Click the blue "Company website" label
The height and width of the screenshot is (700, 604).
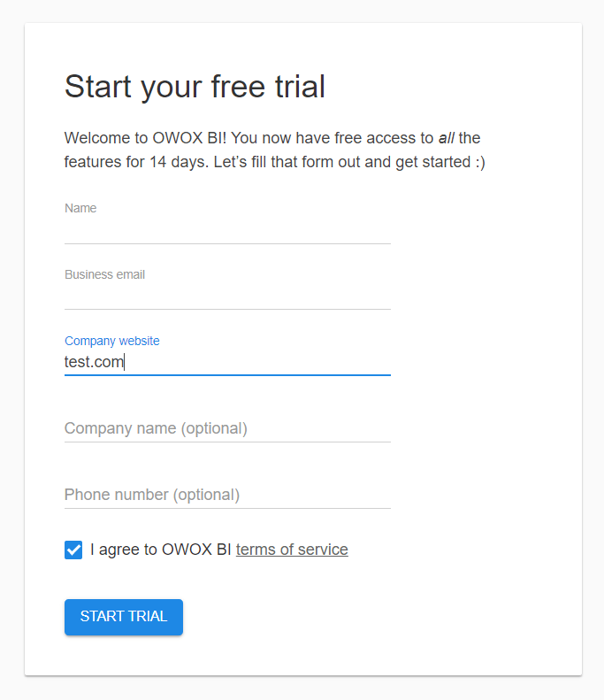click(111, 341)
